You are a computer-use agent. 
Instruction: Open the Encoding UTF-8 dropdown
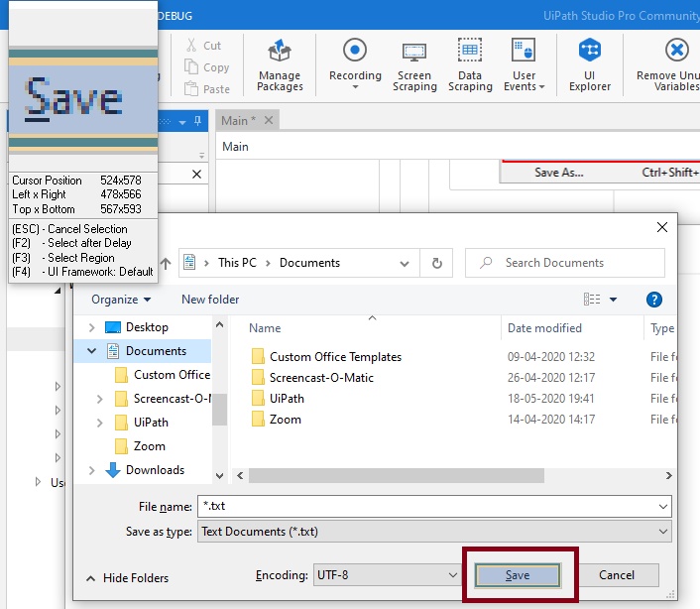[x=387, y=575]
